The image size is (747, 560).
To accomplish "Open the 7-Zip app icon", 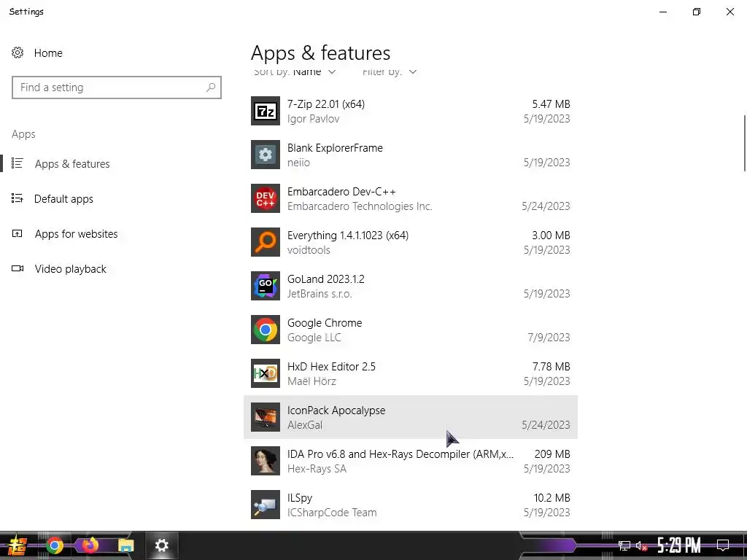I will click(x=266, y=111).
